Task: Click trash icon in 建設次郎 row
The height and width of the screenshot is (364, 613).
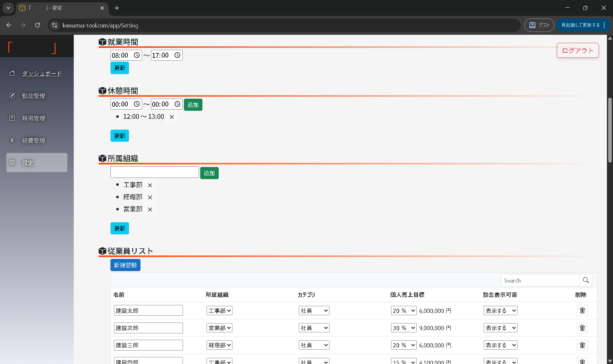Action: 582,328
